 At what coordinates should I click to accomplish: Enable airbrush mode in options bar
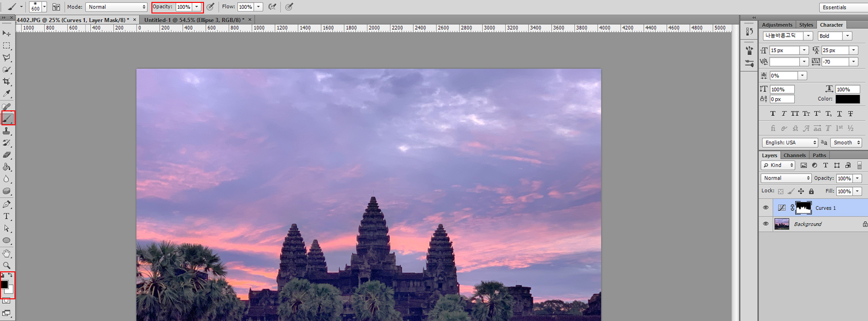(x=272, y=7)
